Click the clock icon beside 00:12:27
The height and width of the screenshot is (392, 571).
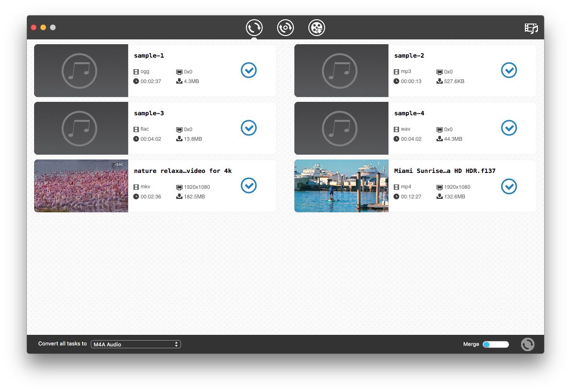tap(397, 196)
